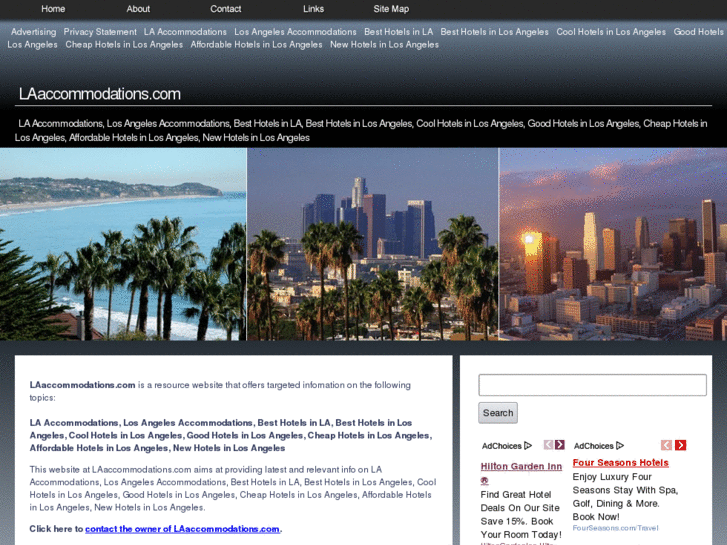727x545 pixels.
Task: Click the beach and palm trees photo
Action: 123,244
